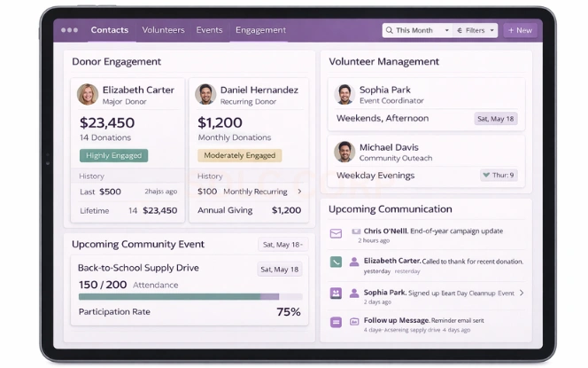This screenshot has width=588, height=368.
Task: Click the purple message icon for Follow up
Action: 336,322
